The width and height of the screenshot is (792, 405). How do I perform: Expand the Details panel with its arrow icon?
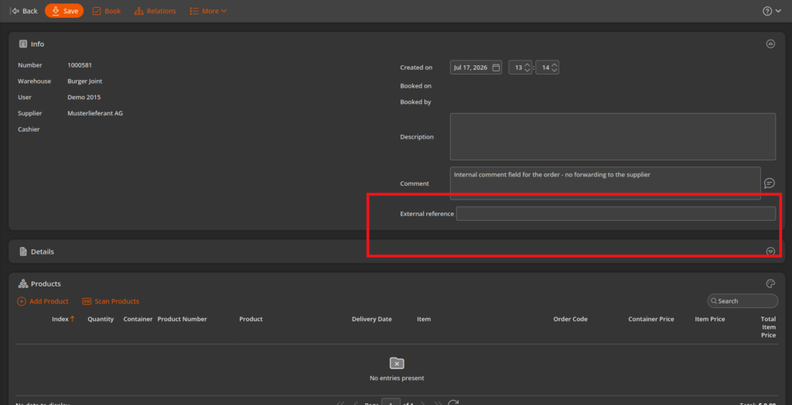tap(770, 251)
